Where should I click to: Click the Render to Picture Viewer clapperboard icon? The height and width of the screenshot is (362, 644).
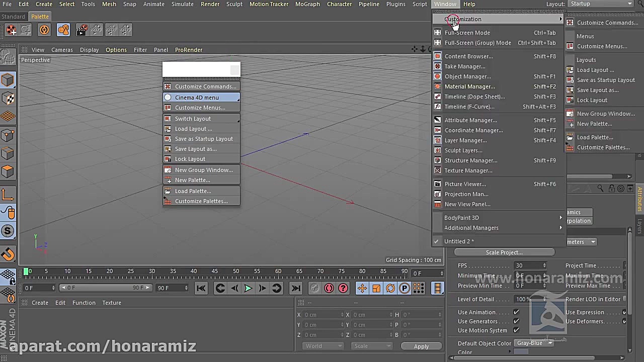(82, 30)
